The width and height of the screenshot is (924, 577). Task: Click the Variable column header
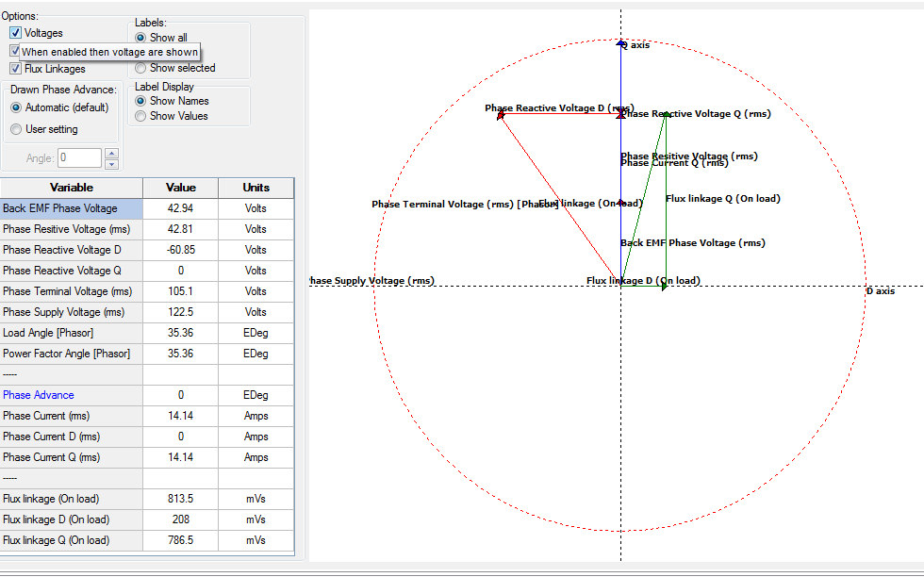[72, 188]
